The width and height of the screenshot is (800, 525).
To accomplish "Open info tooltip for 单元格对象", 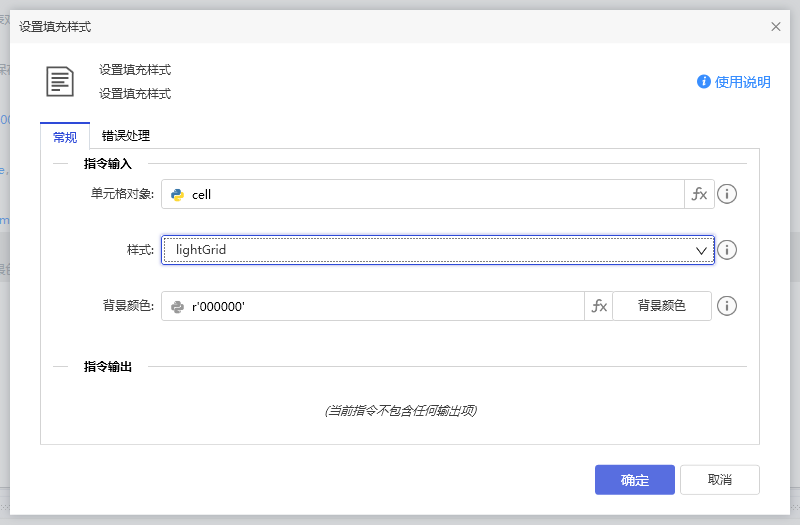I will [x=727, y=195].
